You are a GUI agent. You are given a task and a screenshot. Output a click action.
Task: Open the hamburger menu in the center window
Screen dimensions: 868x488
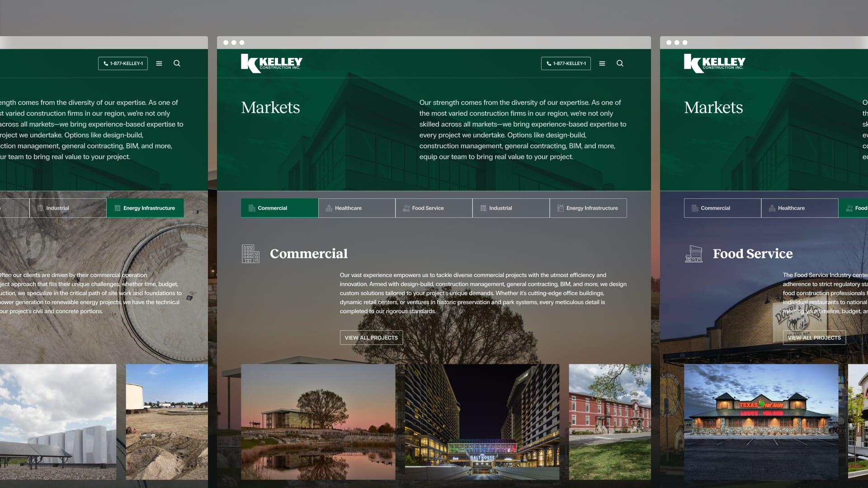[x=602, y=63]
